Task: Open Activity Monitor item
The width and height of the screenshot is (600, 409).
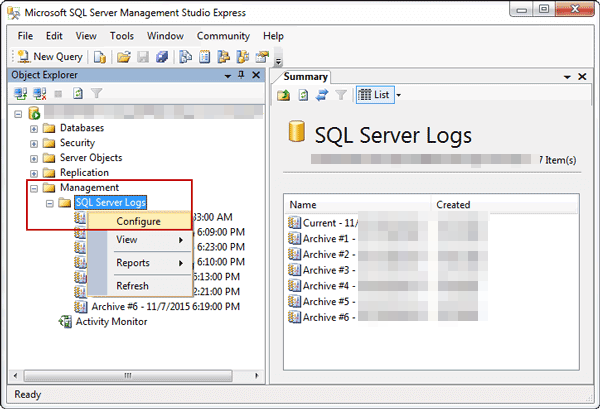Action: tap(111, 321)
